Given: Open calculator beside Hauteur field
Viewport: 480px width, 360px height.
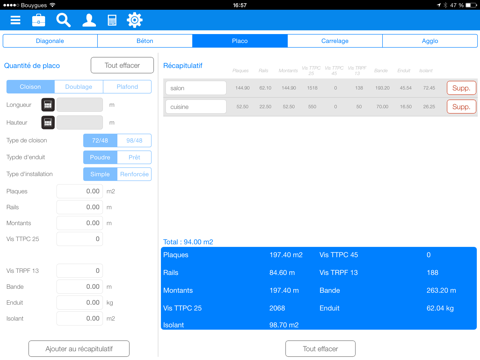Looking at the screenshot, I should (48, 122).
